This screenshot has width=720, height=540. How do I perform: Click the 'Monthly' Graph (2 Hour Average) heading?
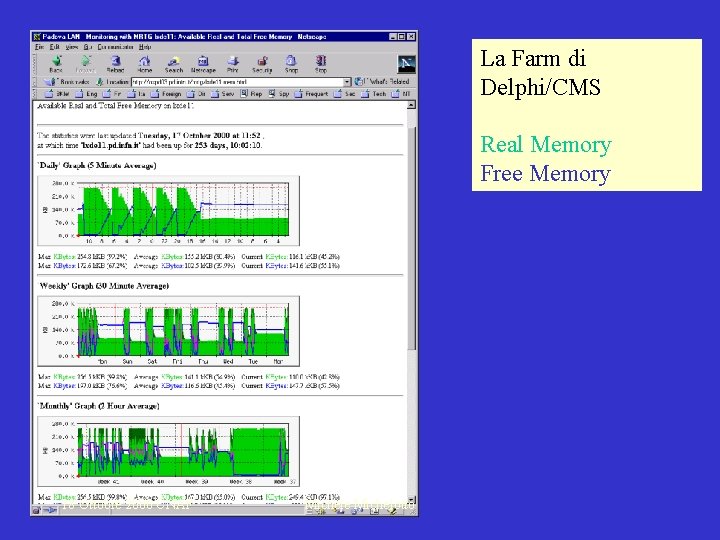[x=99, y=406]
